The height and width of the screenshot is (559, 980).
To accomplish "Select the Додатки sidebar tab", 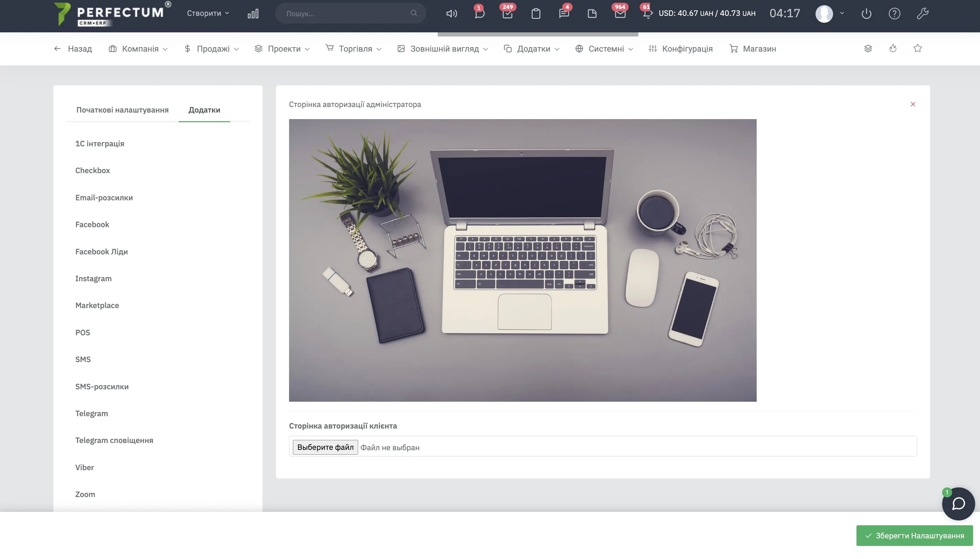I will [204, 110].
